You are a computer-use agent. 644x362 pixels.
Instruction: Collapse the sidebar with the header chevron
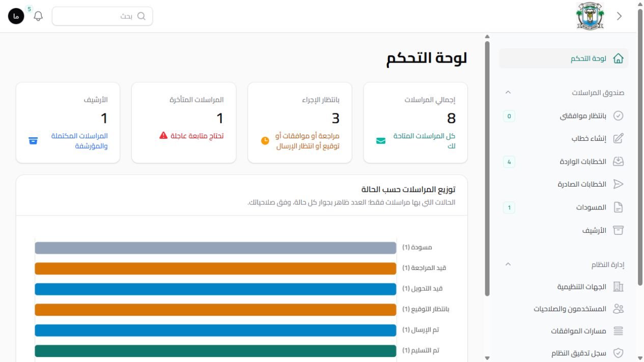(x=620, y=16)
